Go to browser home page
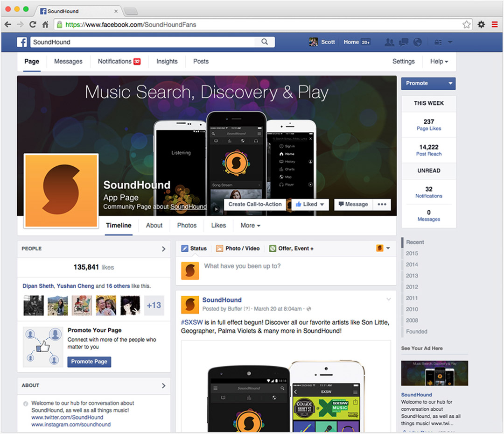 [x=45, y=24]
